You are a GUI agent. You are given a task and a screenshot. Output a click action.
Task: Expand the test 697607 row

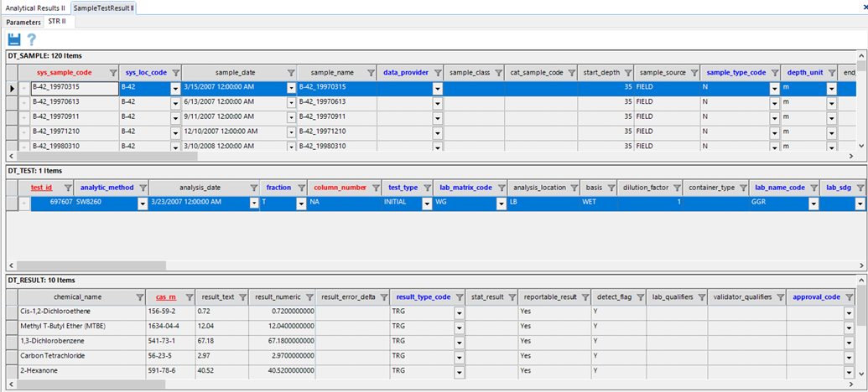tap(24, 203)
